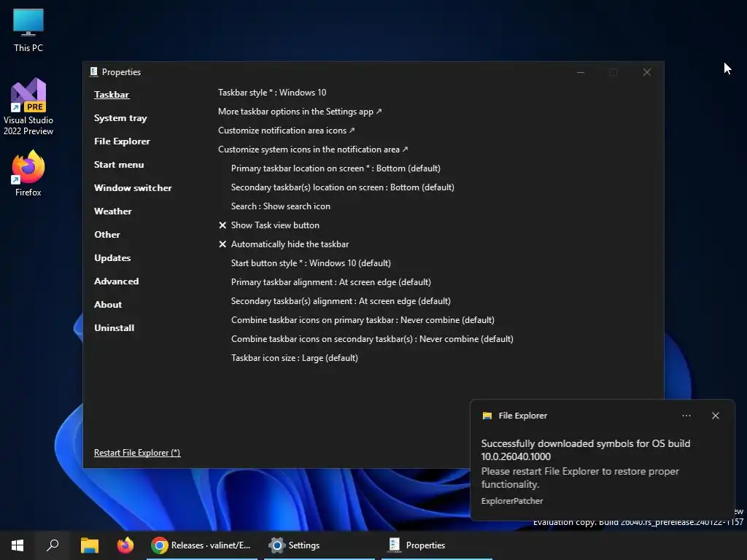The height and width of the screenshot is (560, 747).
Task: Change Taskbar icon size option
Action: pos(295,358)
